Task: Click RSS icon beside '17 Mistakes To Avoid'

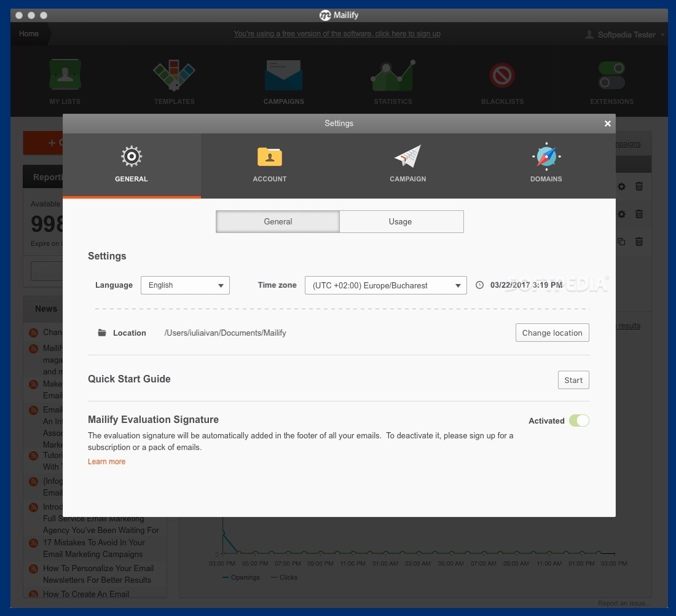Action: 33,543
